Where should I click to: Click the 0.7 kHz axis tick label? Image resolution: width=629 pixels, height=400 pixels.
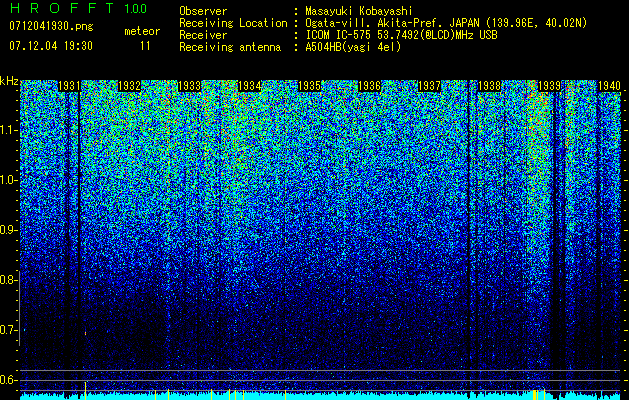tap(9, 330)
